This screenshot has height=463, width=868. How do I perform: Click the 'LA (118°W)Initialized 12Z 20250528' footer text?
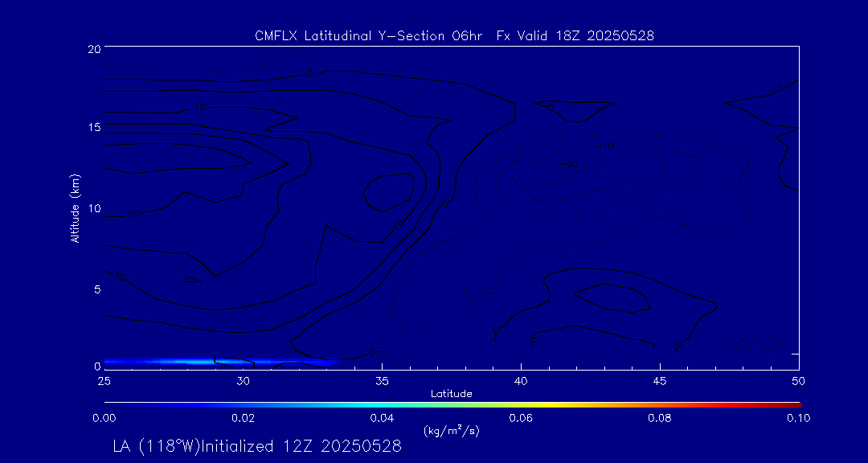click(x=256, y=447)
